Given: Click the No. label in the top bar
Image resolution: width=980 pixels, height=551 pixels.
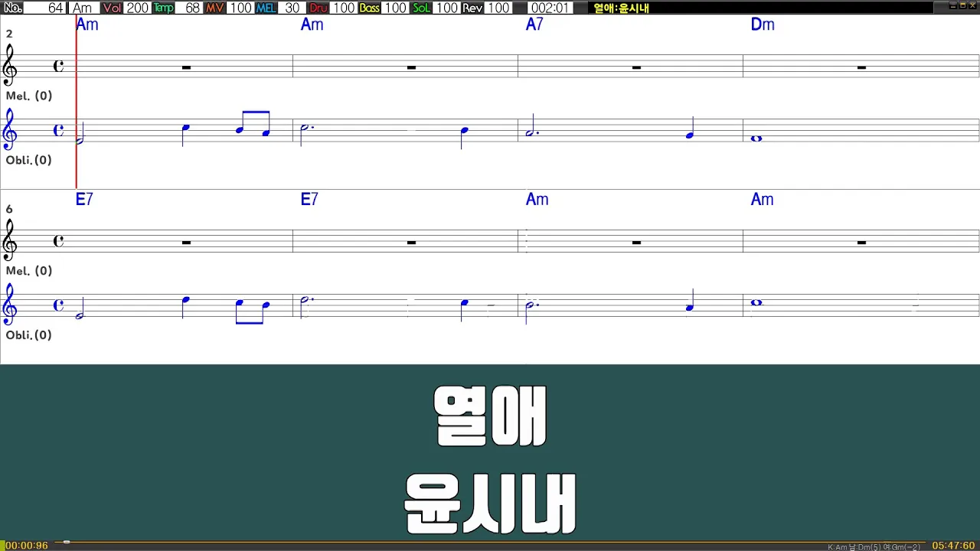Looking at the screenshot, I should click(12, 8).
